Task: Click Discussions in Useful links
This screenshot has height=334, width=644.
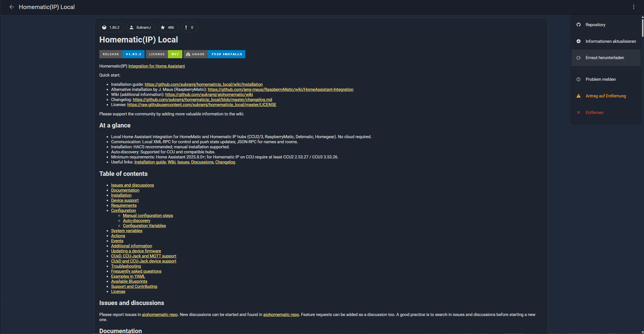Action: coord(202,162)
